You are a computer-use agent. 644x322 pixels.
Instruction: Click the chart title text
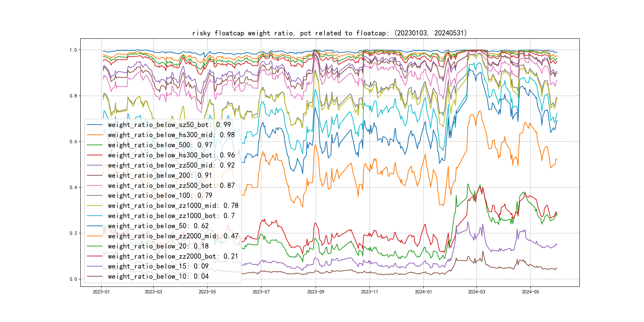point(329,33)
